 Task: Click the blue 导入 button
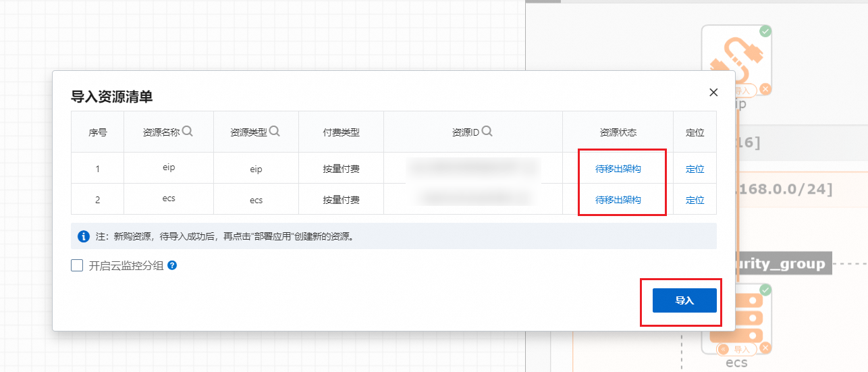684,300
